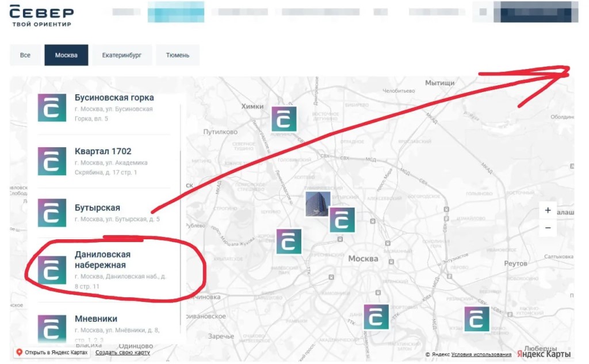Image resolution: width=589 pixels, height=364 pixels.
Task: Open the Квартал 1702 office title
Action: pos(103,151)
